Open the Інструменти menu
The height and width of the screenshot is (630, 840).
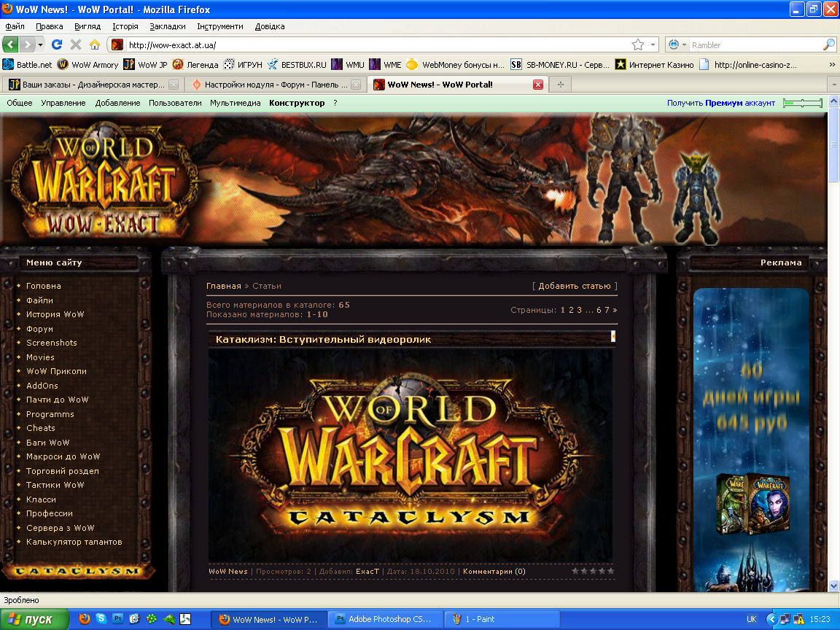(x=220, y=26)
